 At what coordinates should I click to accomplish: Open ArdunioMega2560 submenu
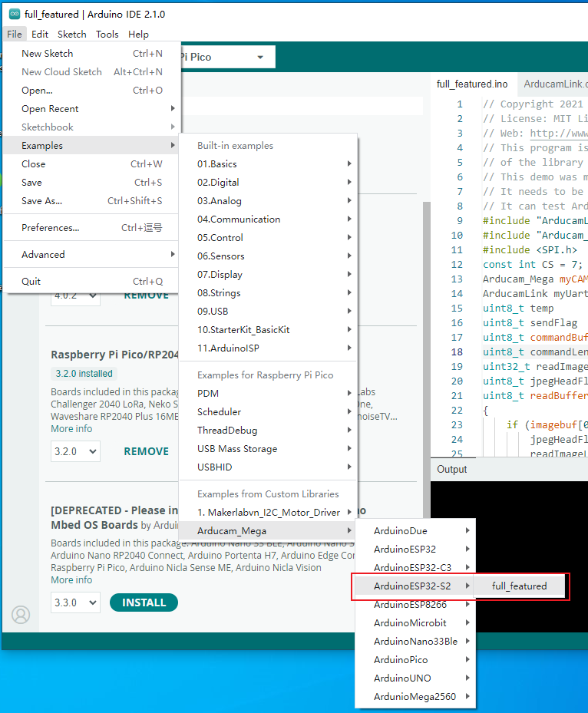[415, 697]
